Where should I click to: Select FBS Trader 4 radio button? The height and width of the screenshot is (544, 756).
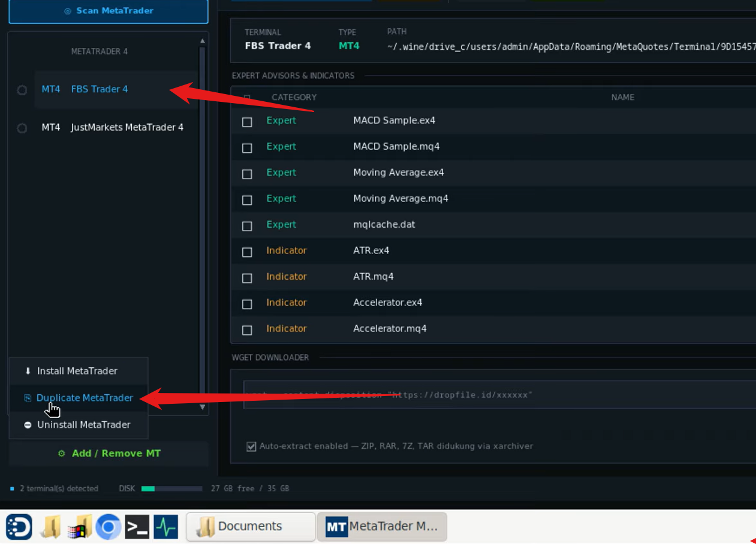coord(22,90)
